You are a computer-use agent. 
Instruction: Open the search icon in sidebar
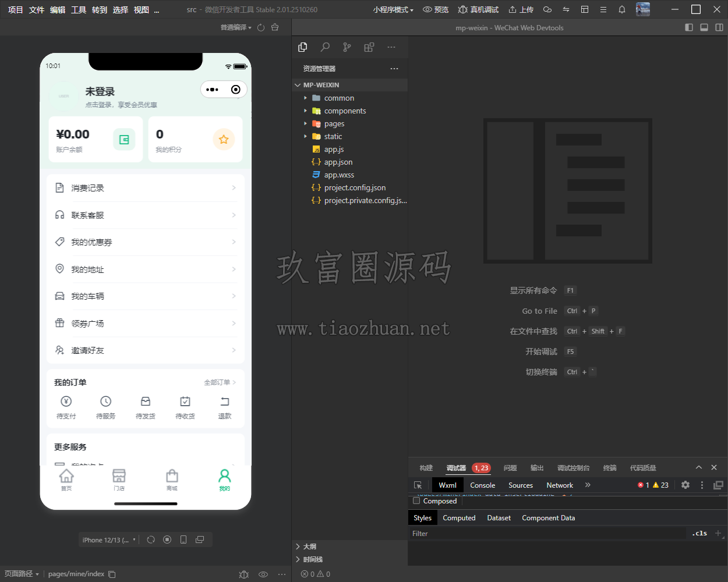pyautogui.click(x=325, y=47)
